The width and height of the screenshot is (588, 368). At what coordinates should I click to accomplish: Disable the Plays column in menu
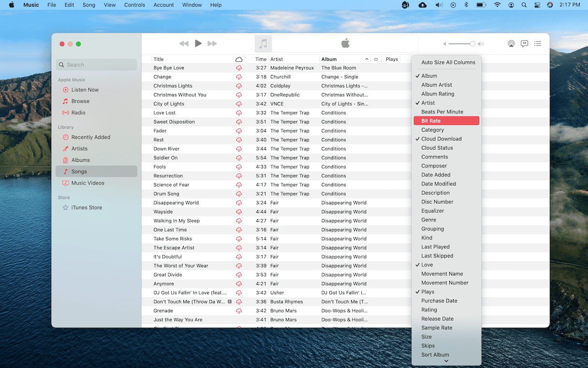(427, 292)
